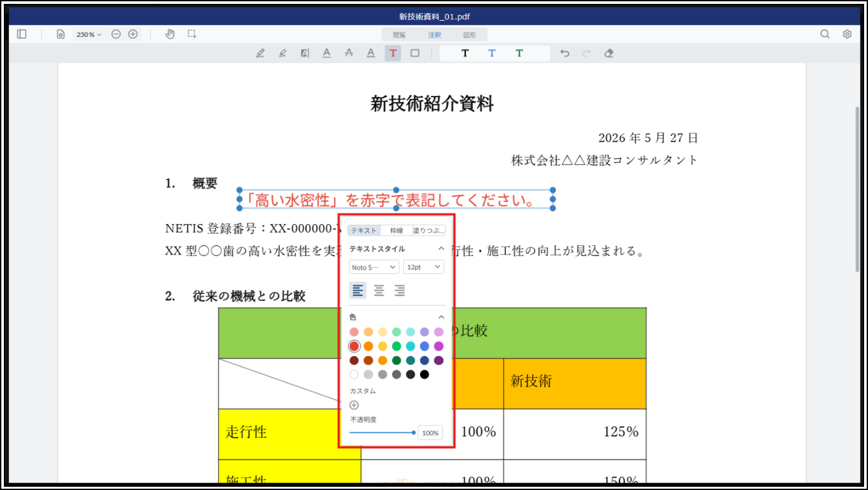The image size is (868, 490).
Task: Switch to the 図形 tab
Action: point(469,35)
